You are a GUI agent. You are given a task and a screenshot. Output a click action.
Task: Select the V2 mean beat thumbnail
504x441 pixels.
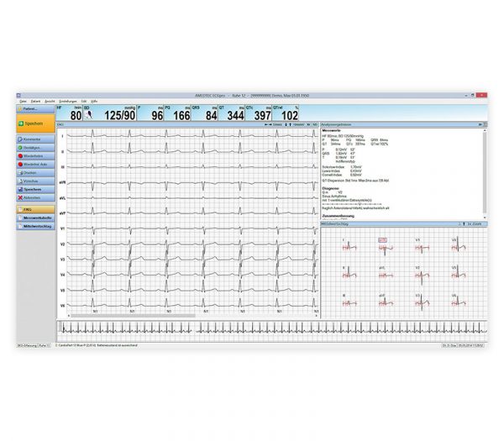tap(422, 276)
